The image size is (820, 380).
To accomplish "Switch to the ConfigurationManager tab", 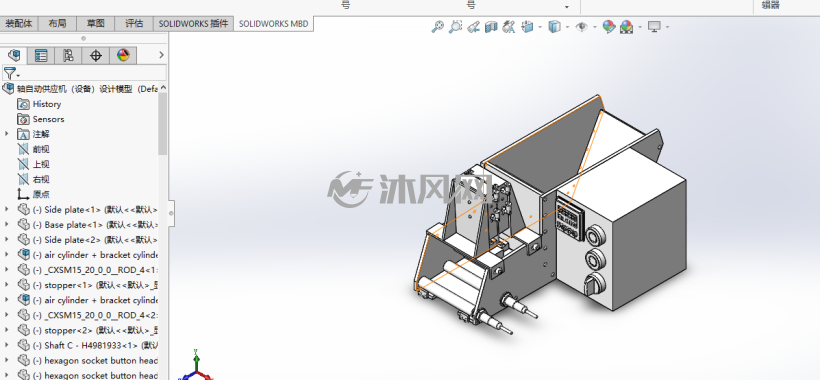I will click(68, 55).
